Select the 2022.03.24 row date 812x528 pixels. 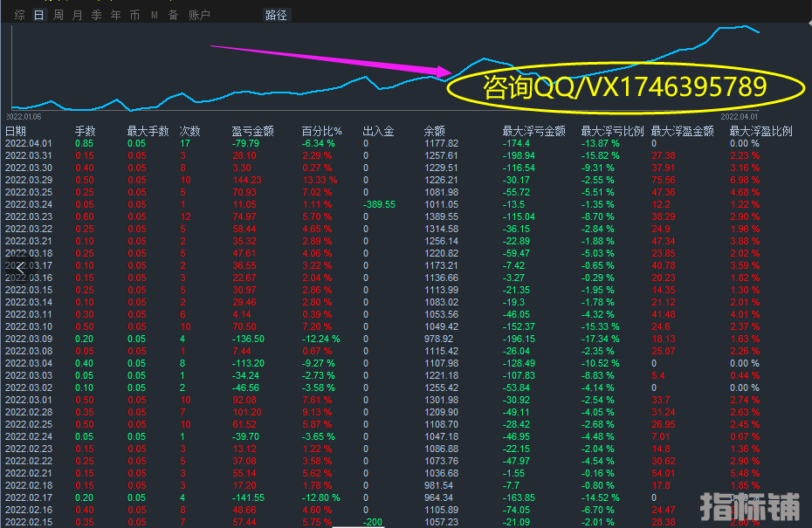click(x=29, y=204)
